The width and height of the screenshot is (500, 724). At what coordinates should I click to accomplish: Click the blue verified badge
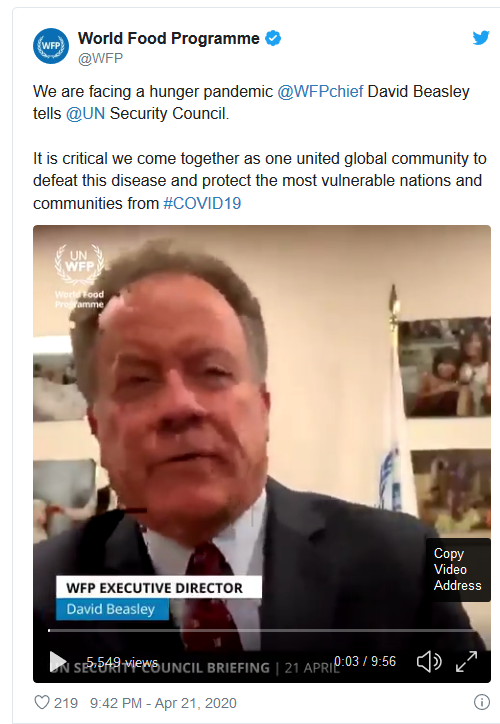tap(273, 38)
